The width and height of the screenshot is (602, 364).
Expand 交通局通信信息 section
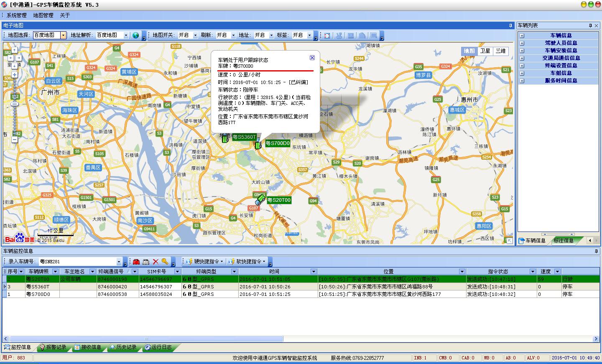(x=522, y=58)
